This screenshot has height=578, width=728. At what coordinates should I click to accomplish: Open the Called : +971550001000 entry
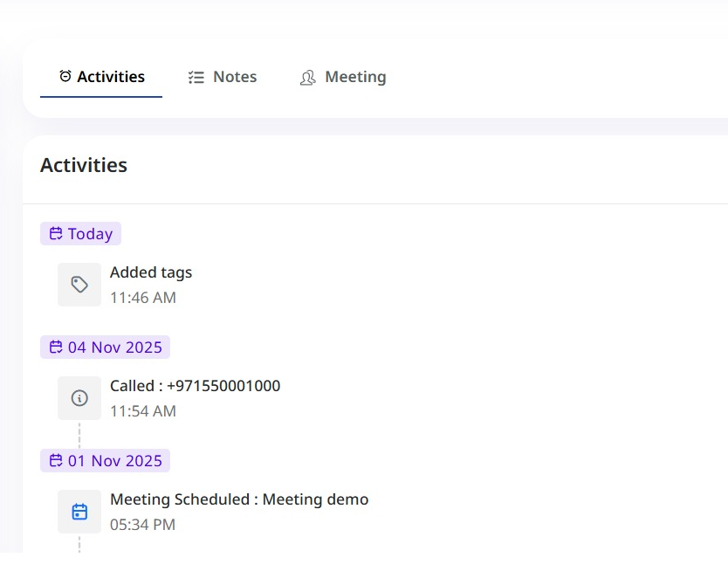(x=195, y=386)
